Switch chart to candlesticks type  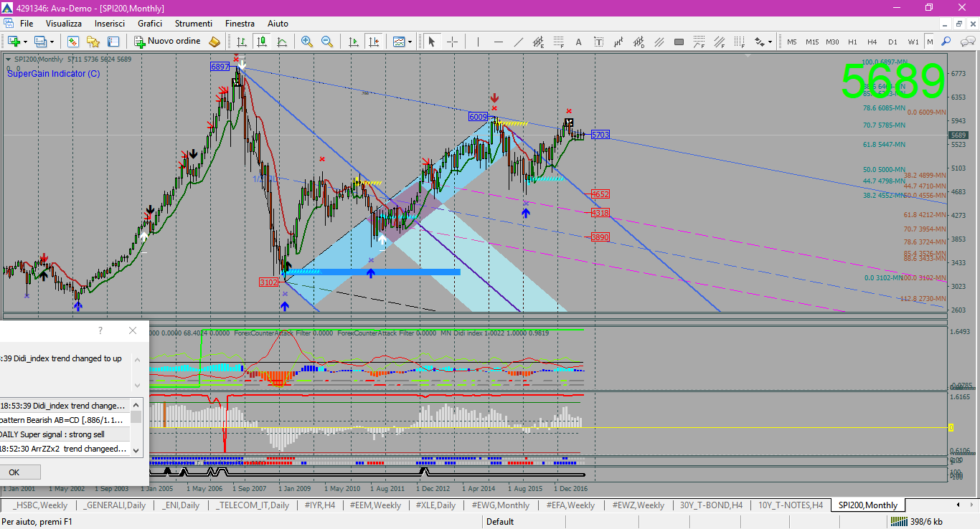click(x=262, y=42)
